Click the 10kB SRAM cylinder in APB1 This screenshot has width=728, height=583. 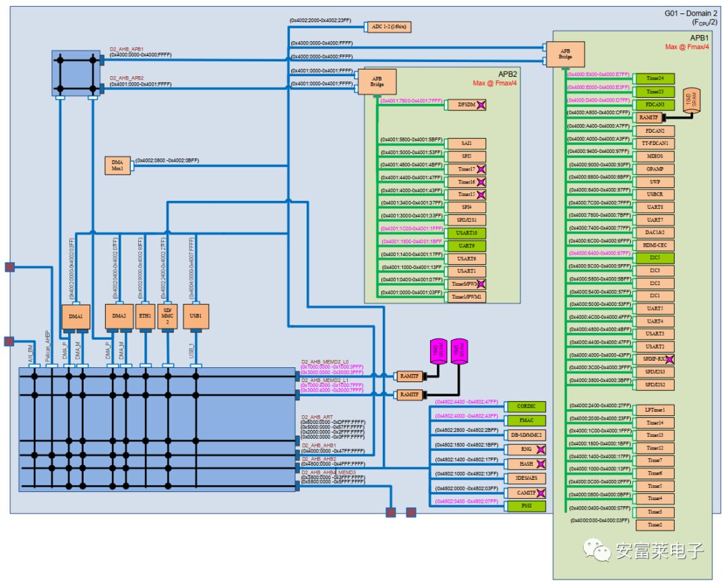[x=692, y=100]
